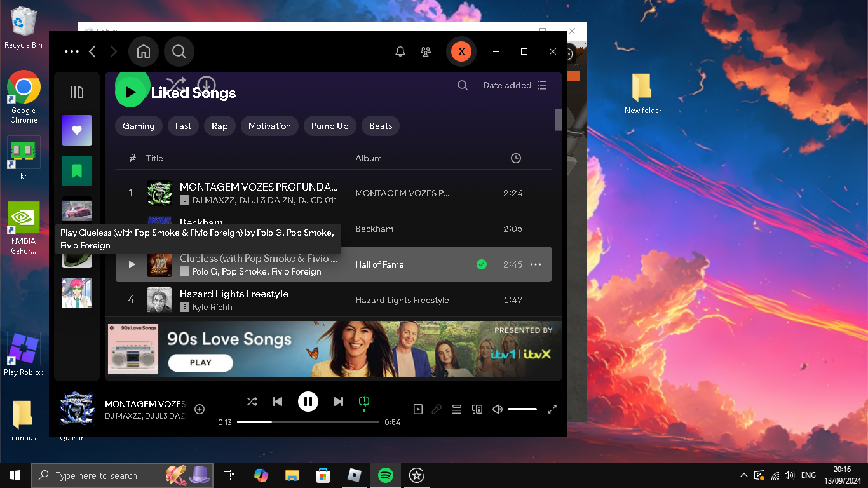Open the Kyle Richh artist link
The image size is (868, 488).
(x=212, y=307)
